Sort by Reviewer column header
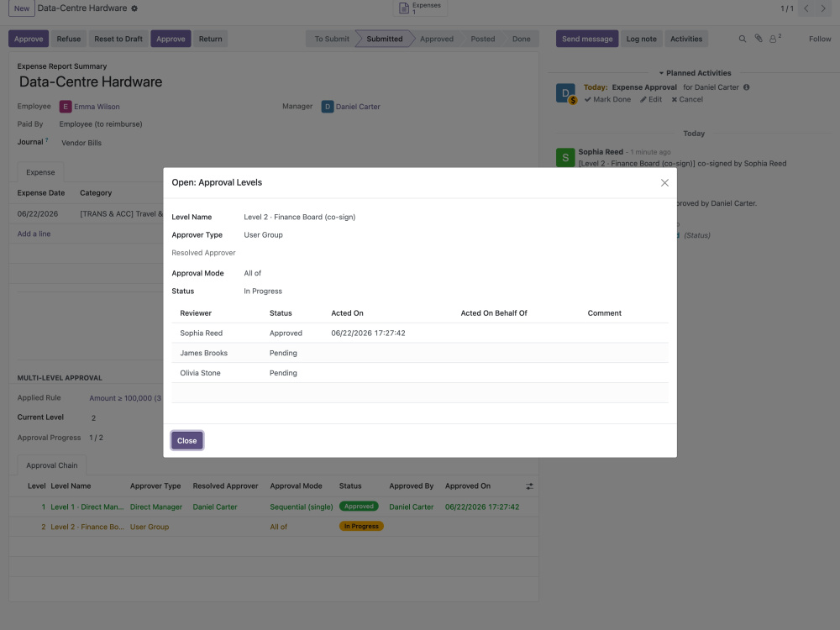 (196, 312)
